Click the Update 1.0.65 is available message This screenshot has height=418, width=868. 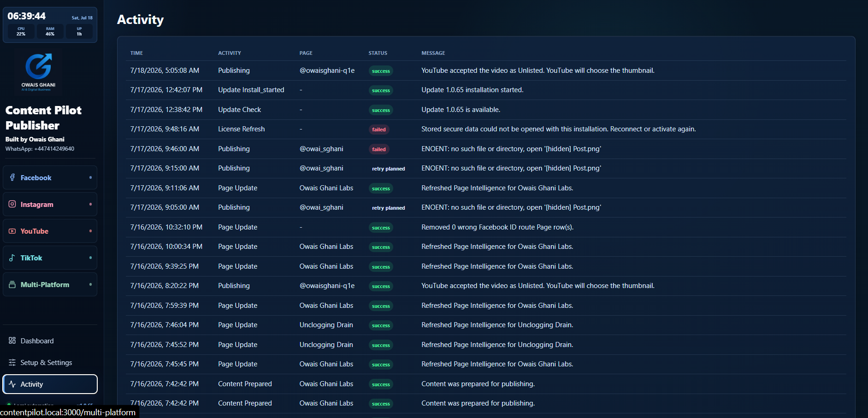(461, 110)
